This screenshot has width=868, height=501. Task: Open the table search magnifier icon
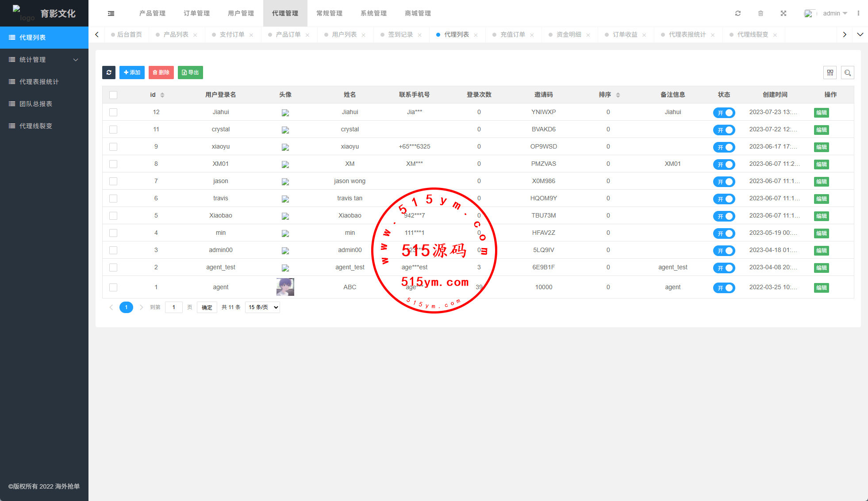(x=848, y=73)
